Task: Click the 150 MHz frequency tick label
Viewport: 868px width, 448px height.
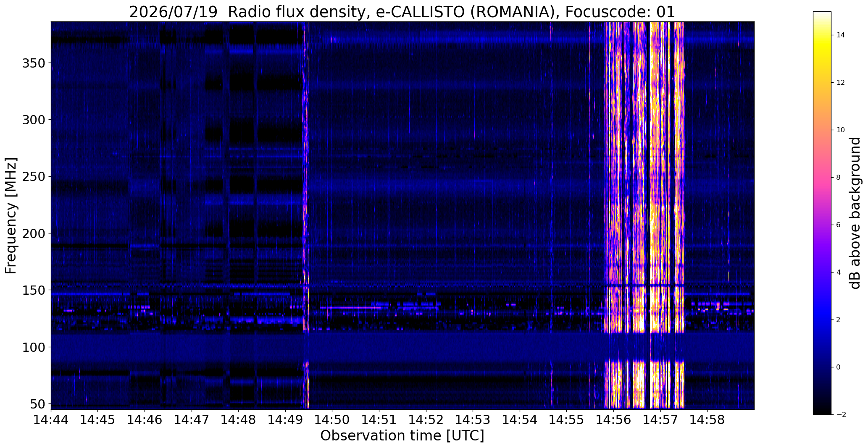Action: [x=34, y=290]
